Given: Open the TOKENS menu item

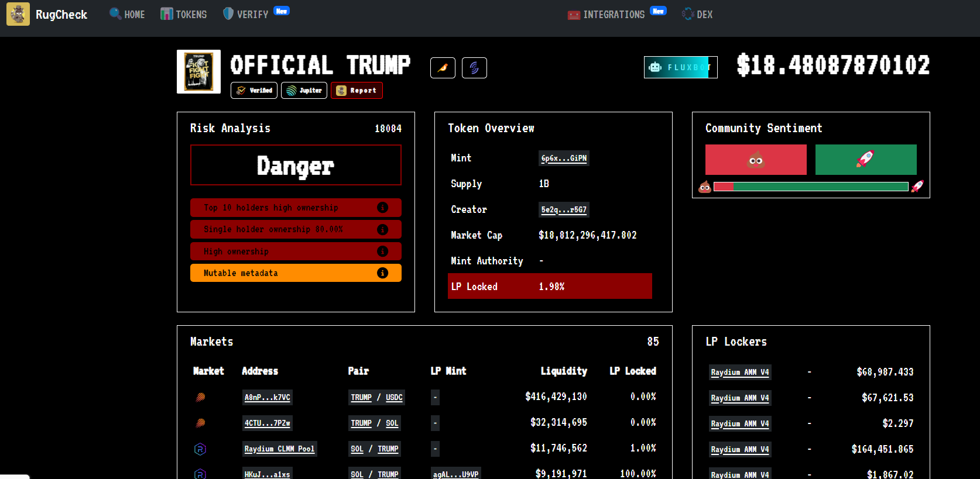Looking at the screenshot, I should [x=184, y=14].
